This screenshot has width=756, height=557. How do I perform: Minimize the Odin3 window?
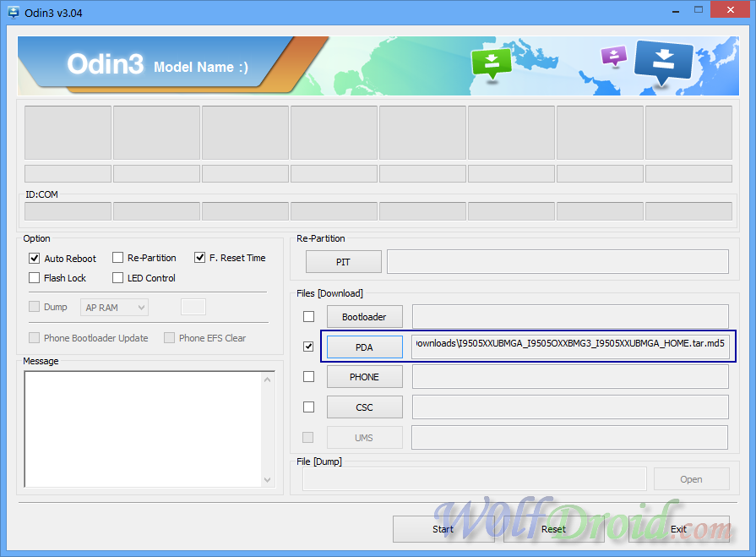pos(676,11)
